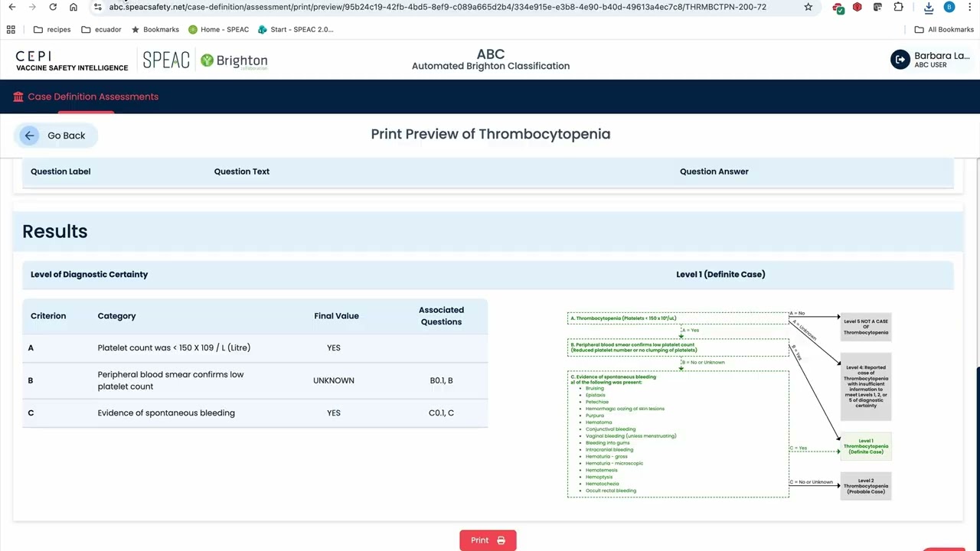
Task: Click the Category column header
Action: 116,315
